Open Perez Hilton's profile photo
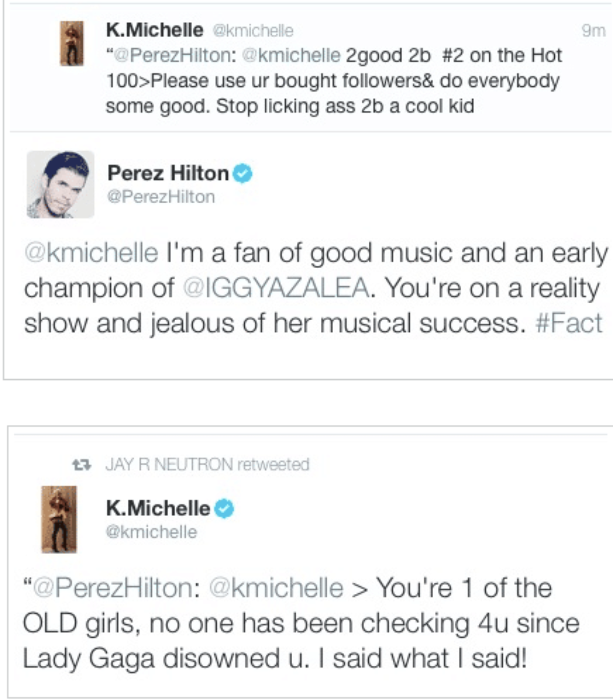Viewport: 613px width, 700px height. point(60,184)
